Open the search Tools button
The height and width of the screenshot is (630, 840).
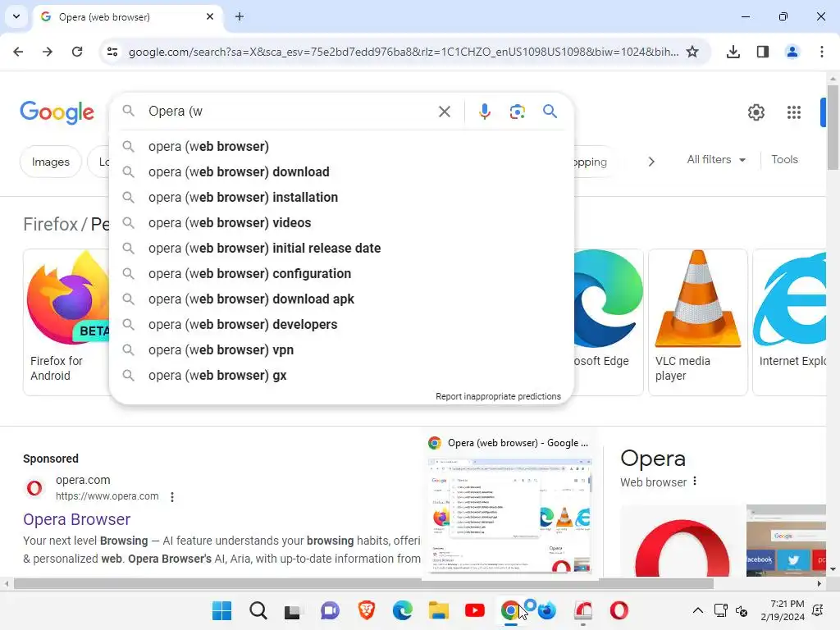click(x=784, y=160)
